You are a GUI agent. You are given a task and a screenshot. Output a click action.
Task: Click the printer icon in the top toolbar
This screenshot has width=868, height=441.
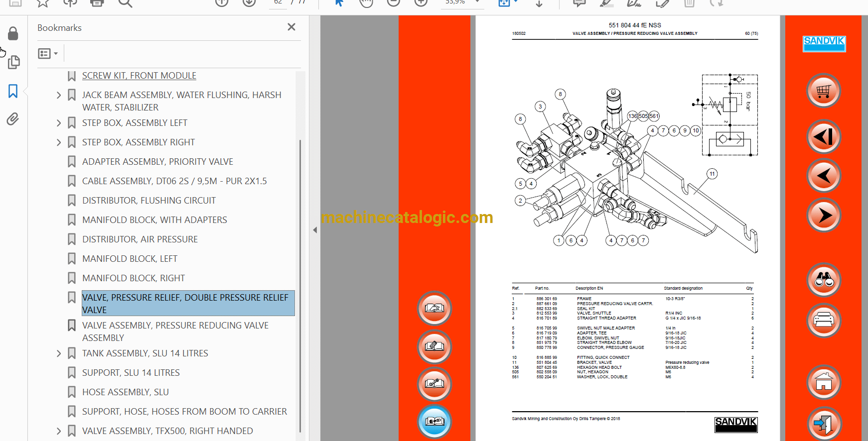(97, 2)
